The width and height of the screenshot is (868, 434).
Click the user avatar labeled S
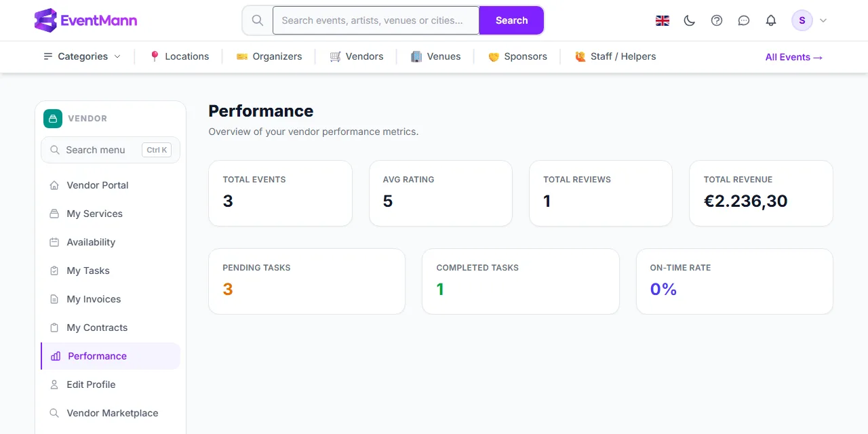(802, 20)
